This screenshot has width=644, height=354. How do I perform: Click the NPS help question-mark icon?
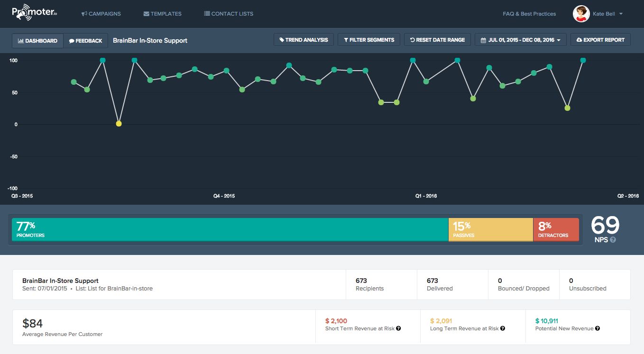pyautogui.click(x=613, y=240)
